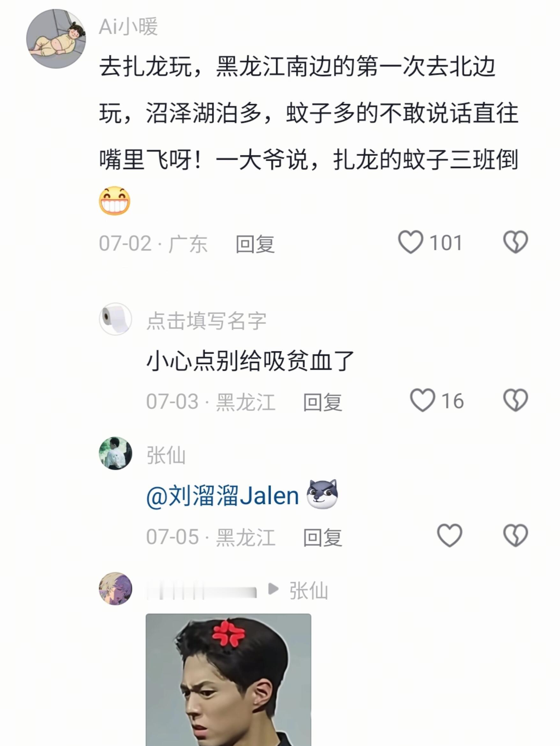The width and height of the screenshot is (560, 746).
Task: Open username 点击填写名字
Action: (206, 320)
